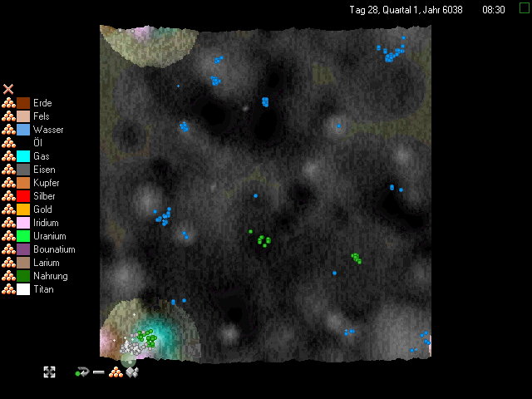
Task: Click the gray horizontal bar icon
Action: 99,372
